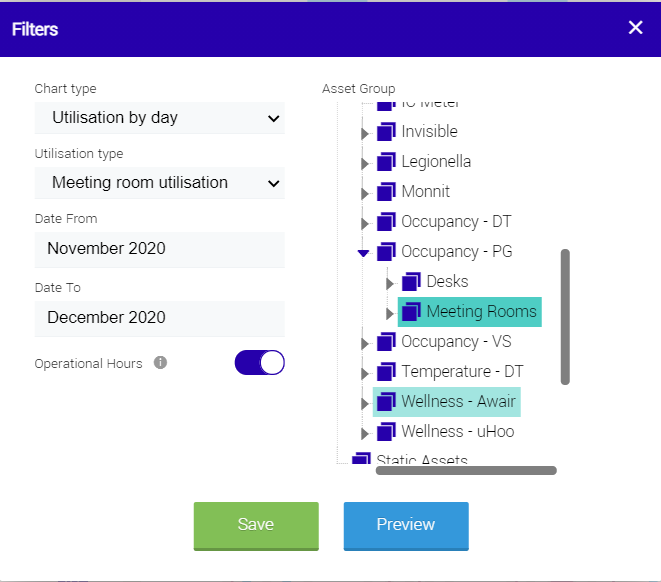
Task: Click the Desks folder icon
Action: (411, 282)
